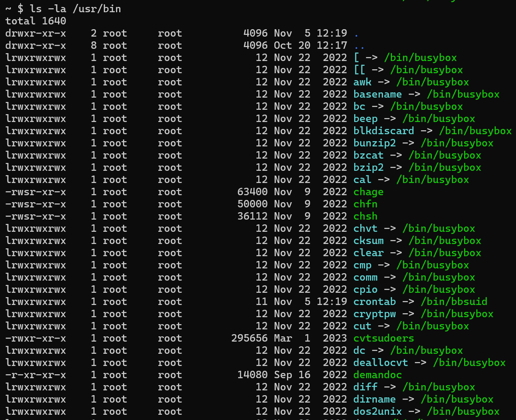516x420 pixels.
Task: Select the awk symlink name
Action: [362, 82]
